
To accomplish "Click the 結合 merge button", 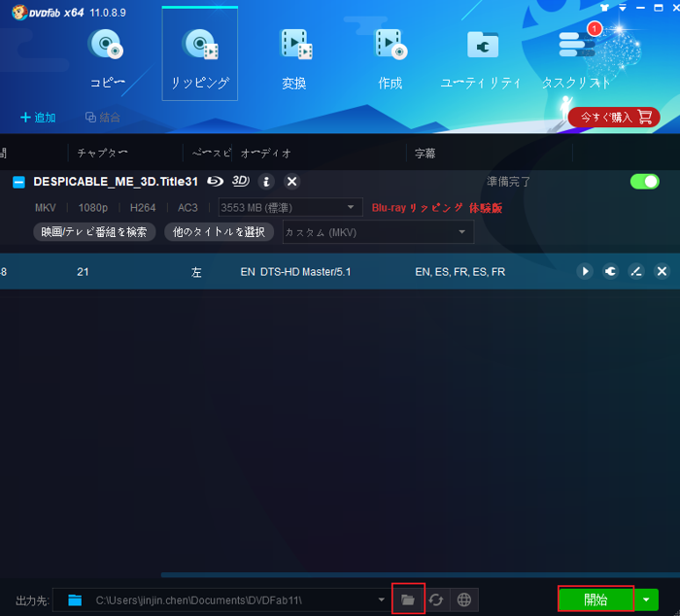I will [x=103, y=118].
